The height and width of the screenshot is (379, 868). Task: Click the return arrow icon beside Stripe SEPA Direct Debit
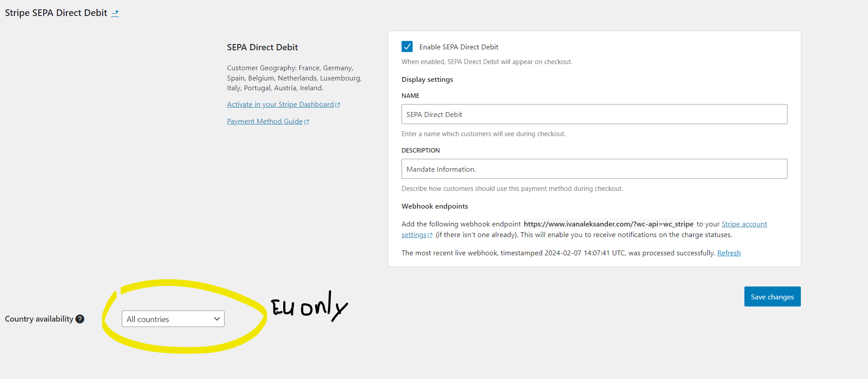[x=115, y=13]
